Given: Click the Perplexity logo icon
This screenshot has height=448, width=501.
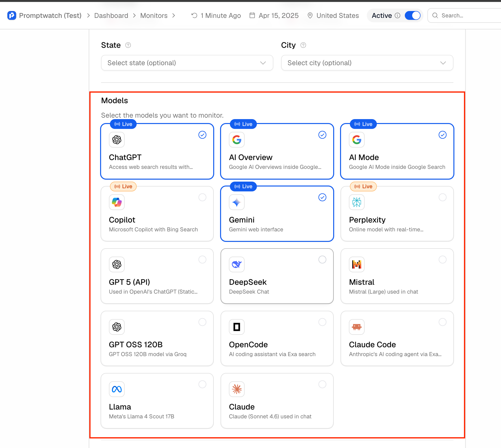Looking at the screenshot, I should (x=357, y=202).
